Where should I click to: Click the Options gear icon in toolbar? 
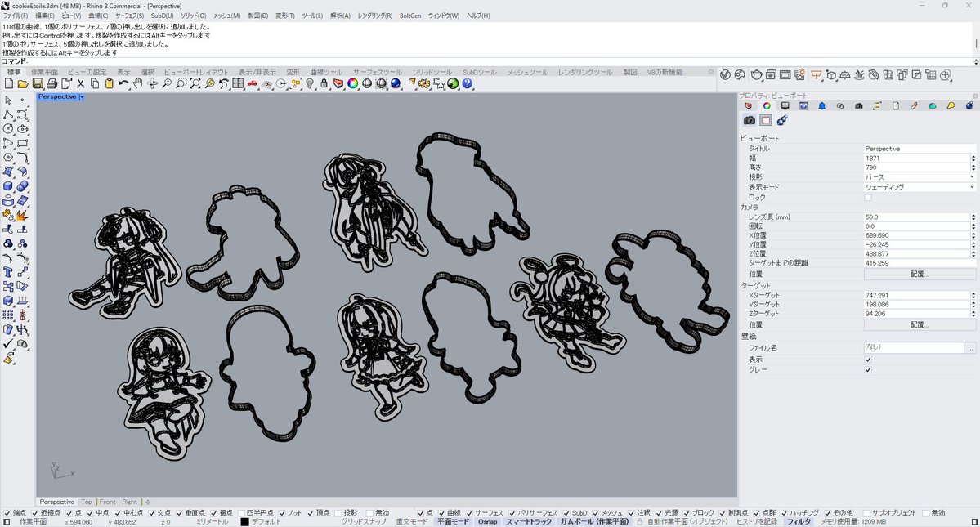click(x=424, y=83)
